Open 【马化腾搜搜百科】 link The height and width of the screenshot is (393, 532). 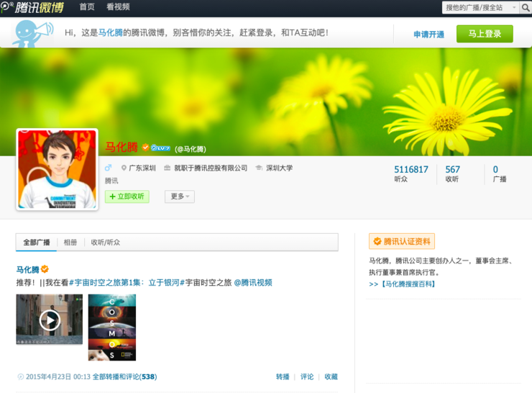408,284
